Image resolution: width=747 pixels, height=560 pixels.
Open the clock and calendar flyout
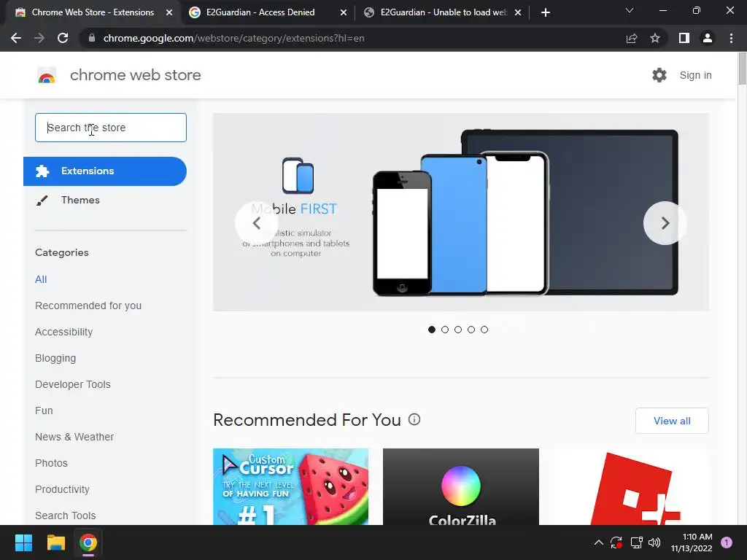pyautogui.click(x=692, y=542)
